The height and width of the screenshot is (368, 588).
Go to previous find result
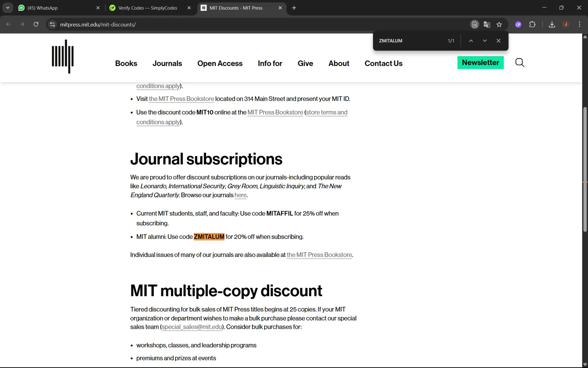pyautogui.click(x=471, y=41)
